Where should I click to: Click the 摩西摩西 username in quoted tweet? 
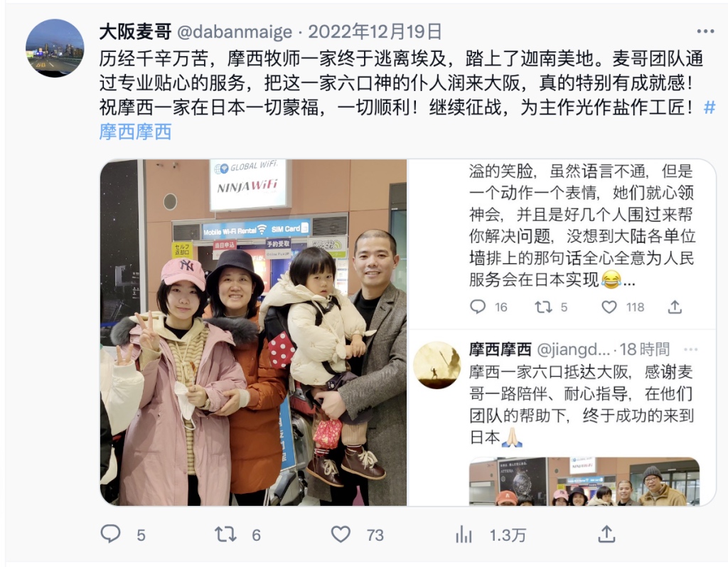tap(500, 349)
